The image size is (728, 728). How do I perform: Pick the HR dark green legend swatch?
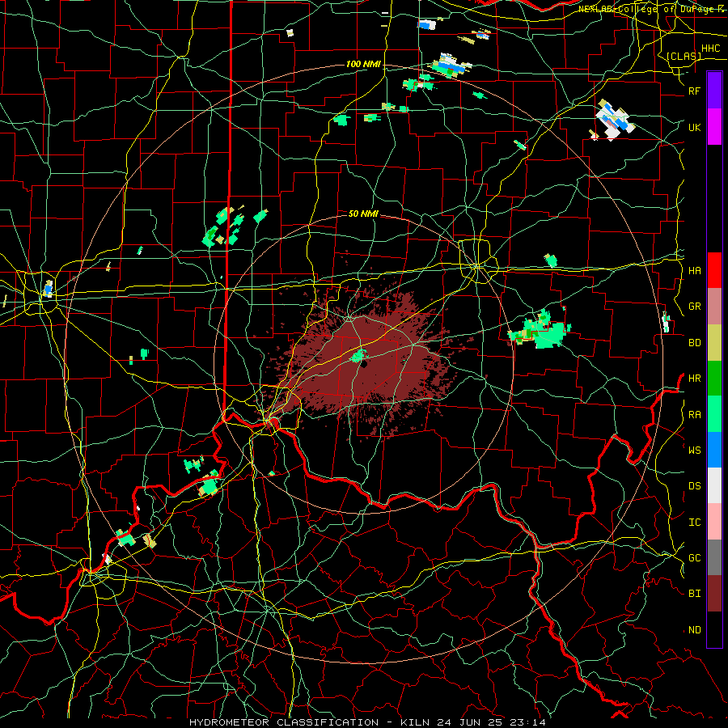tap(714, 379)
